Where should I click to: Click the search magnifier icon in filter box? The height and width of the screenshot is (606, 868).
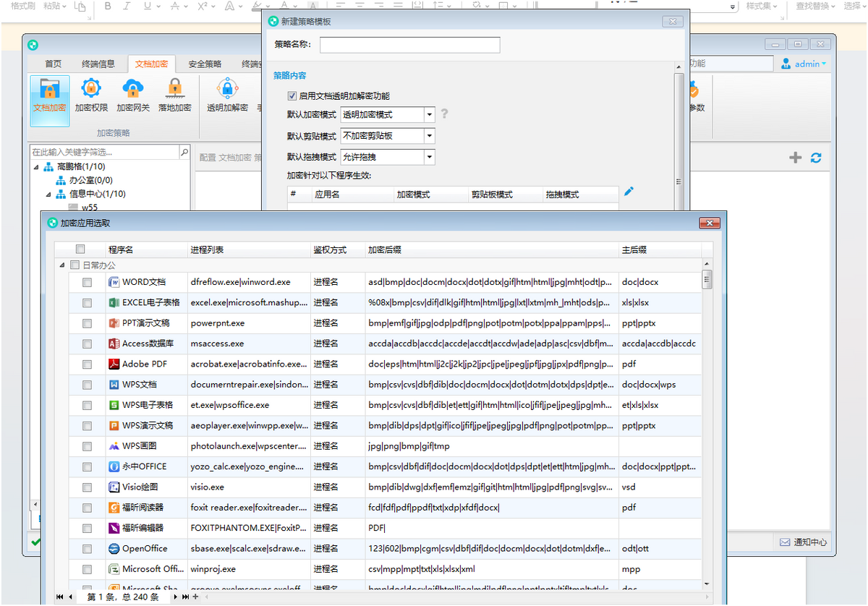coord(184,153)
